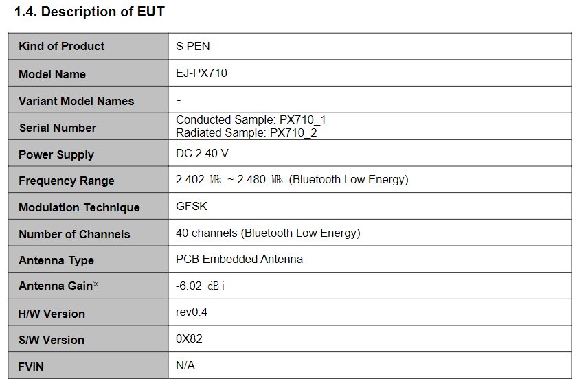The height and width of the screenshot is (392, 577).
Task: Click the 'GFSK' modulation value
Action: 192,206
